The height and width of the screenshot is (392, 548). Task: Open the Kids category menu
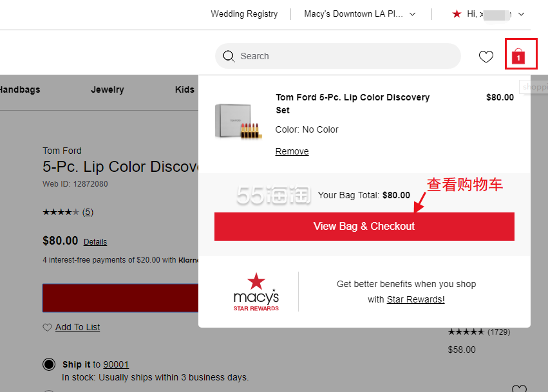[x=185, y=89]
